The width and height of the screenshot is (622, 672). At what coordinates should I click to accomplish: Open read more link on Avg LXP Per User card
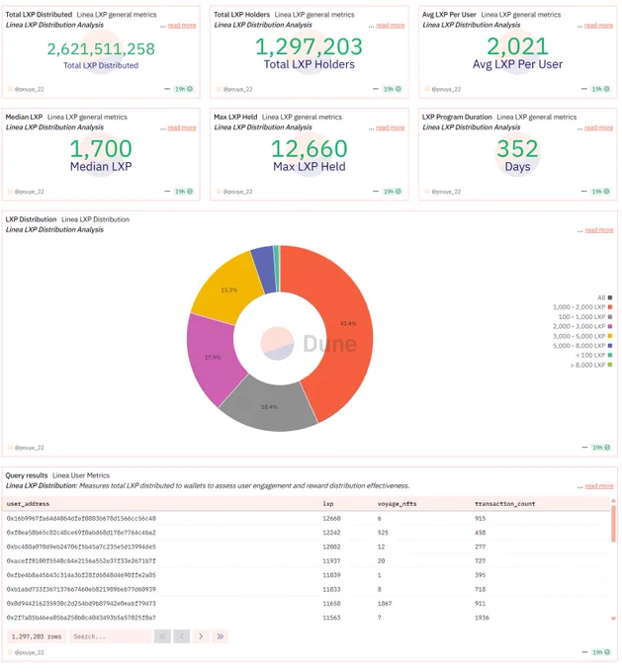point(598,26)
